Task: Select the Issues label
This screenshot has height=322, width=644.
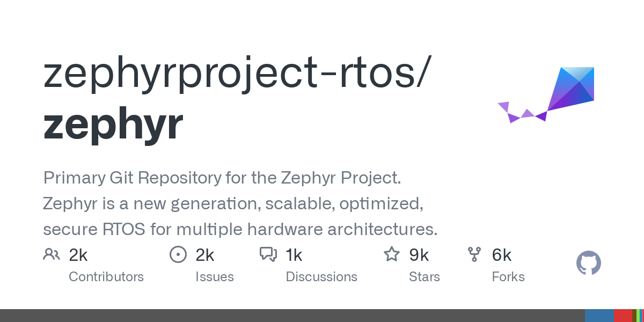Action: tap(215, 277)
